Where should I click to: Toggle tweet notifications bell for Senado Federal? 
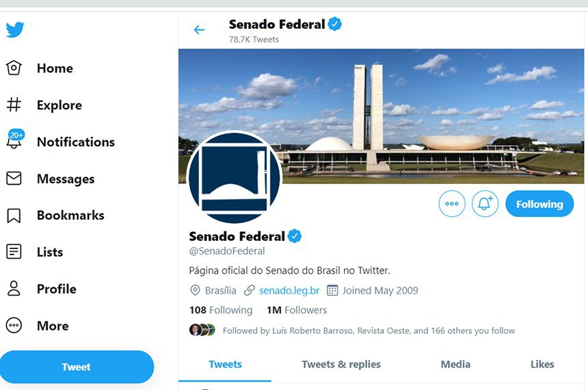(x=485, y=204)
